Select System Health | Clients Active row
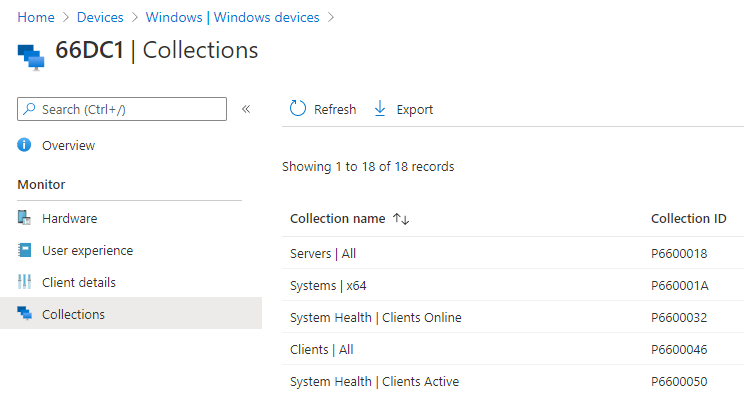The image size is (744, 396). pyautogui.click(x=513, y=381)
